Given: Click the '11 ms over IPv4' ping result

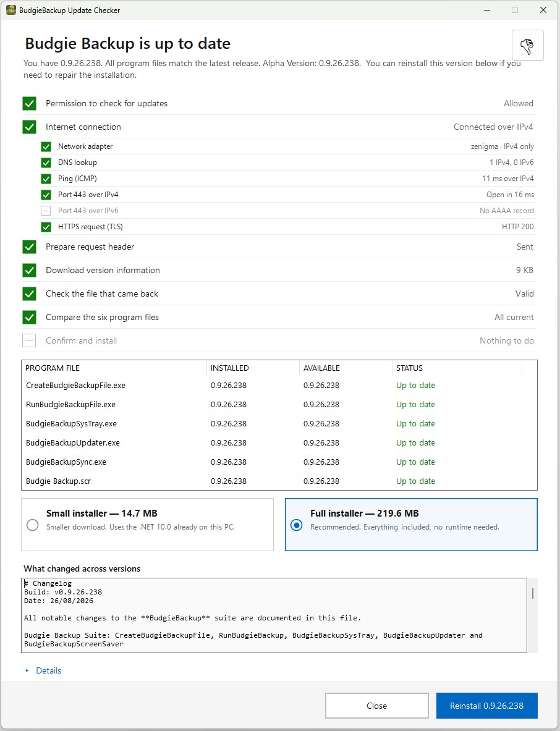Looking at the screenshot, I should [x=508, y=179].
